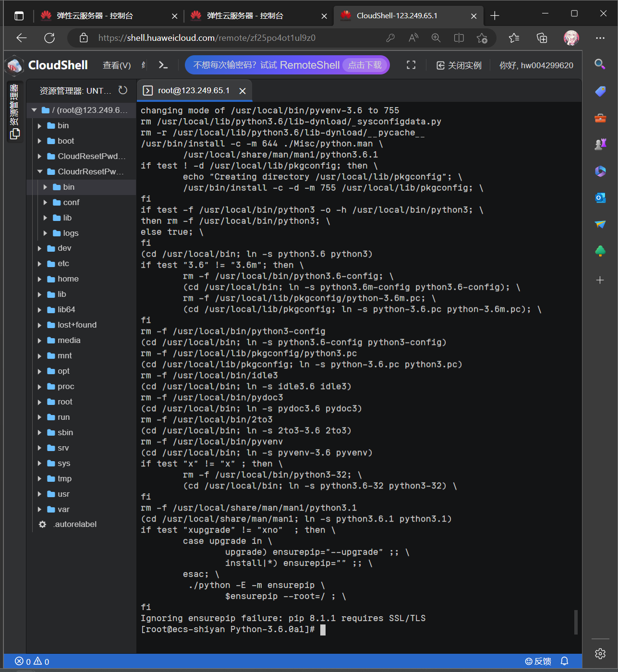Open a new terminal from the toolbar

(163, 65)
